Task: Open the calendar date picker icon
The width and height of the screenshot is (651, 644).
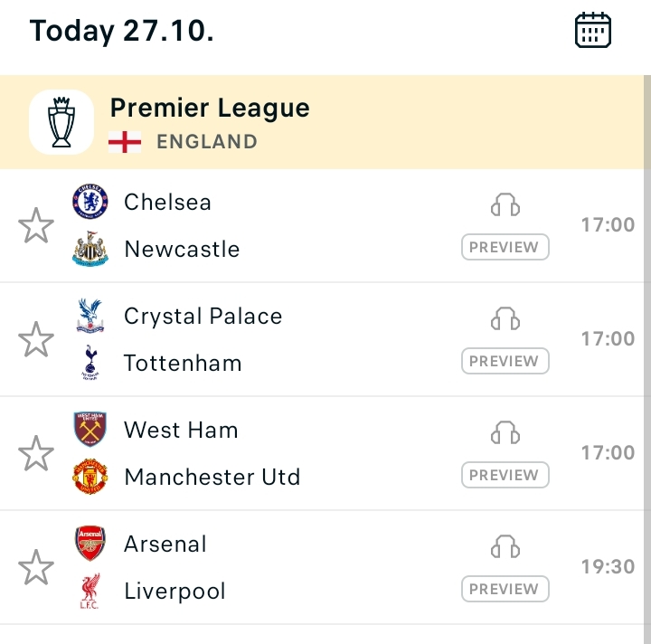Action: pyautogui.click(x=593, y=31)
